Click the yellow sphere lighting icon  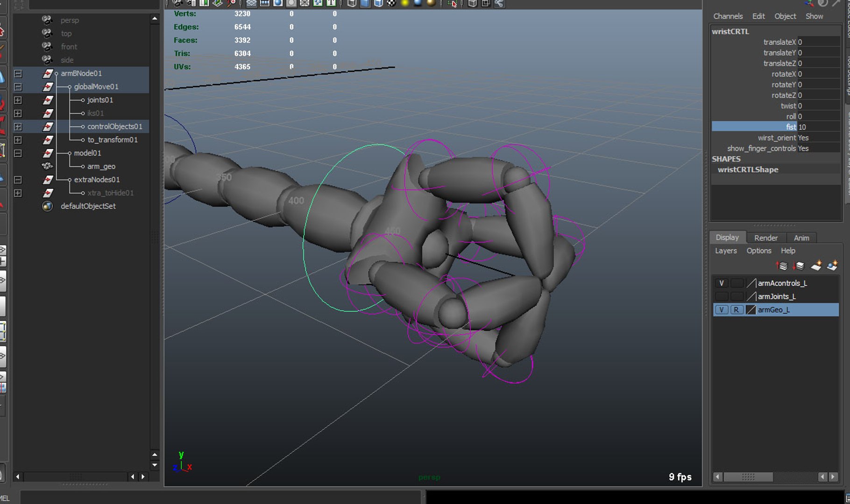click(x=405, y=3)
